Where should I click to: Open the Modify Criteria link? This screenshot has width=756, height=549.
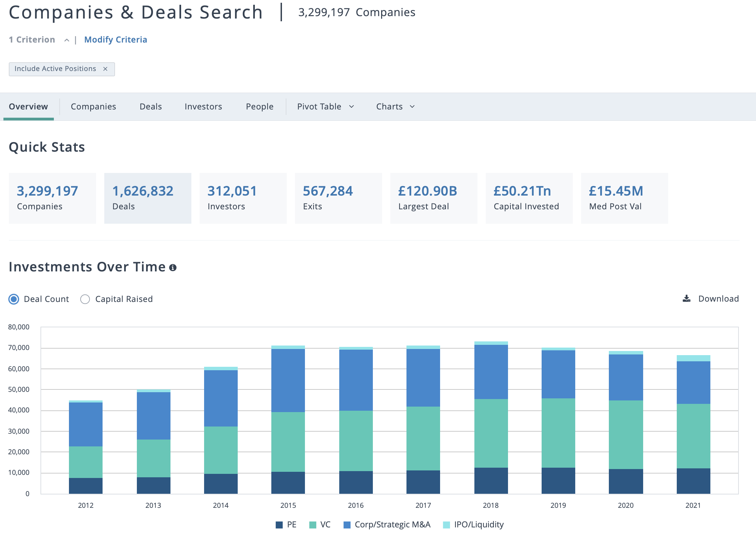[x=116, y=40]
